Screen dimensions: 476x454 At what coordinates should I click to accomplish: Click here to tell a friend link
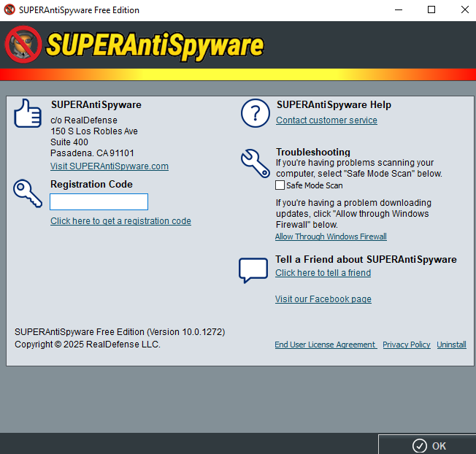323,273
